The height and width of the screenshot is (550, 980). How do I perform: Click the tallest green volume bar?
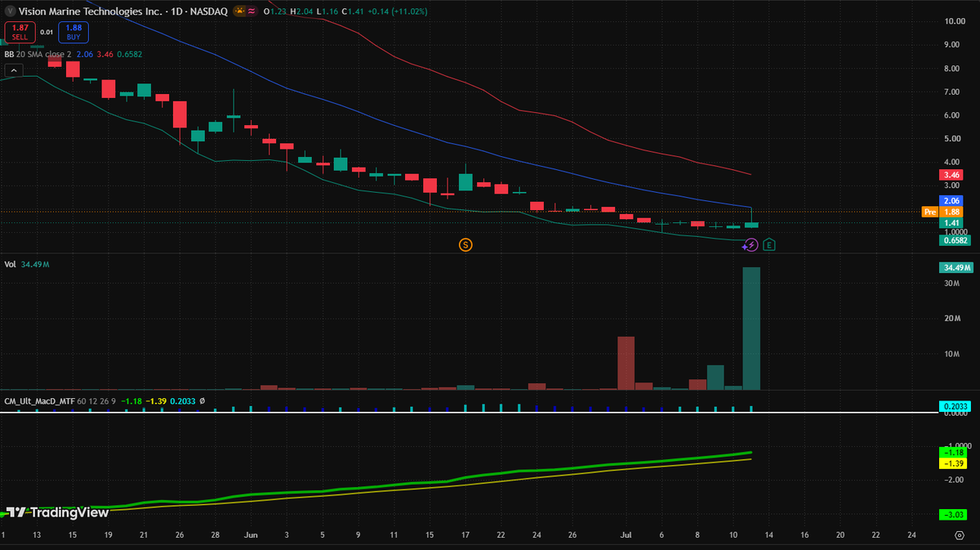pyautogui.click(x=751, y=329)
